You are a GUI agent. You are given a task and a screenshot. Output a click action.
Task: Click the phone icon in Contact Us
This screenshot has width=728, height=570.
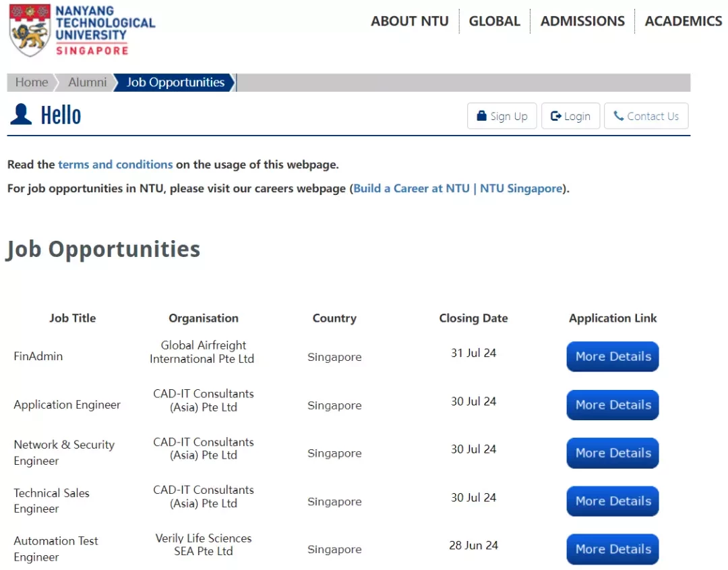618,115
